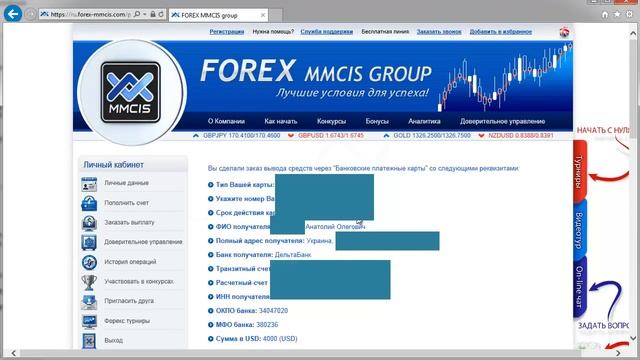Click the horizontal scrollbar right arrow

(x=618, y=353)
